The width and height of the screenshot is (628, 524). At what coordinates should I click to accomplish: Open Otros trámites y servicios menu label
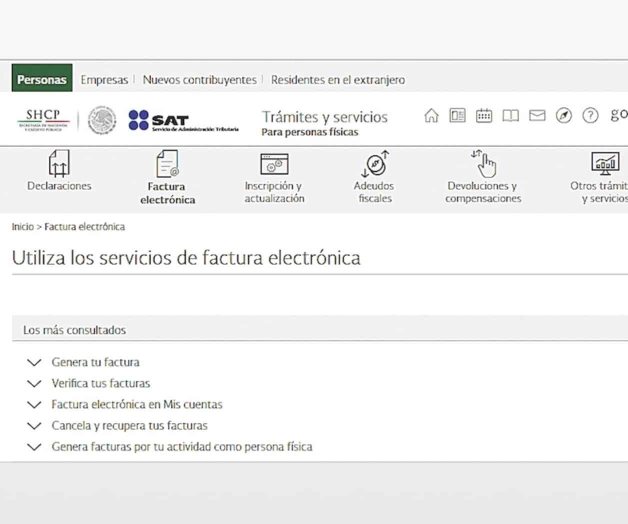click(x=599, y=192)
